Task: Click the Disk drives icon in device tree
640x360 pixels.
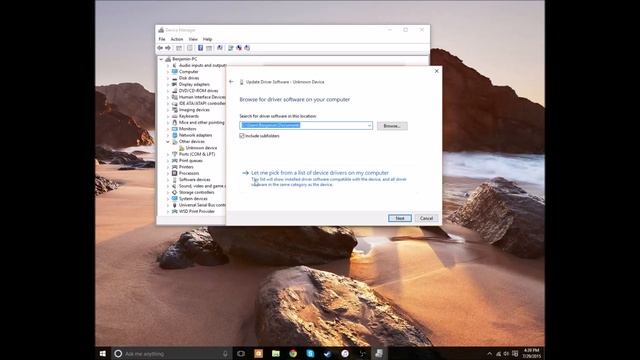Action: pyautogui.click(x=175, y=78)
